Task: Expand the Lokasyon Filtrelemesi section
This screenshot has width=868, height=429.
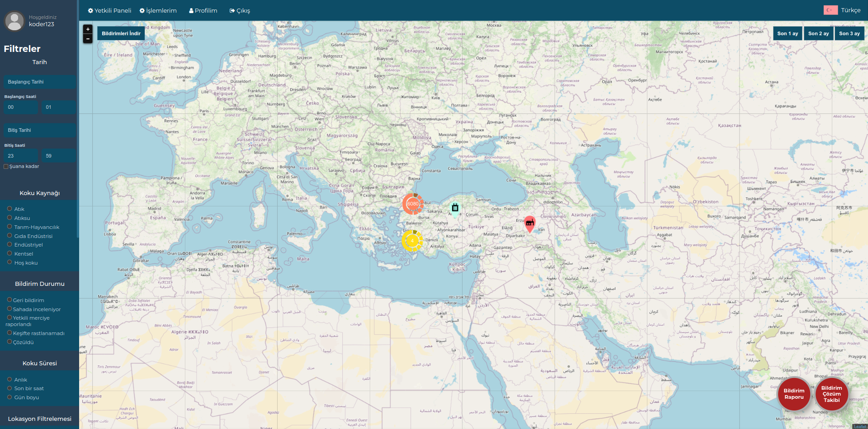Action: point(39,419)
